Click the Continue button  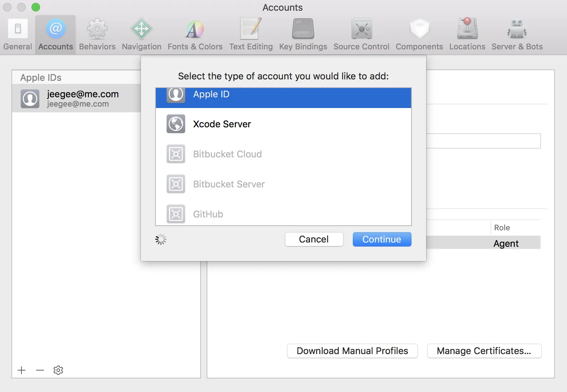(x=382, y=239)
